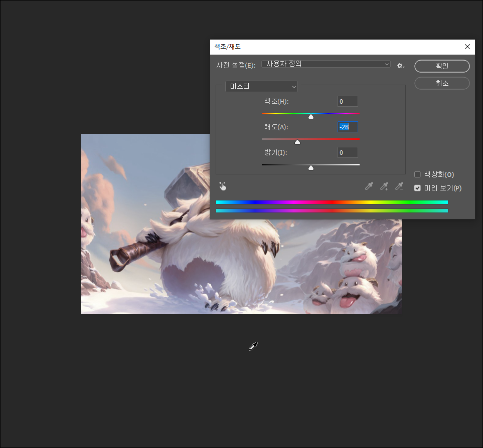Screen dimensions: 483x448
Task: Click the 채도(A) saturation slider handle
Action: click(297, 142)
